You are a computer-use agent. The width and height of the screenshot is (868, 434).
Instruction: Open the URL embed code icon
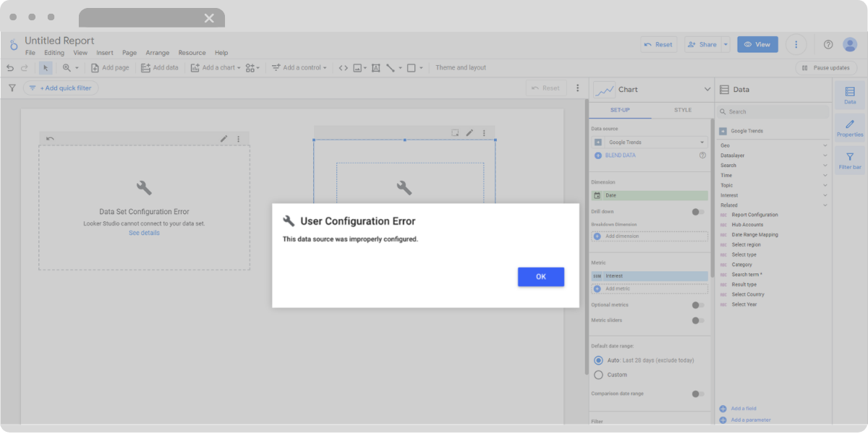(344, 68)
